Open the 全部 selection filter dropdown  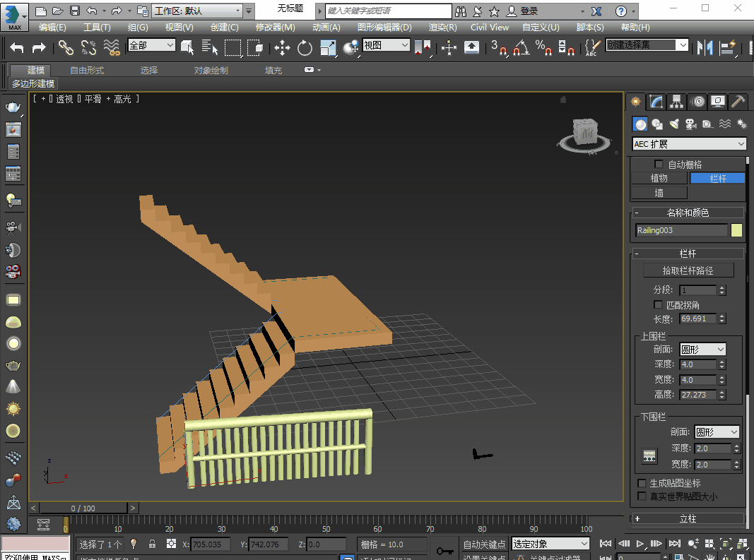(151, 45)
